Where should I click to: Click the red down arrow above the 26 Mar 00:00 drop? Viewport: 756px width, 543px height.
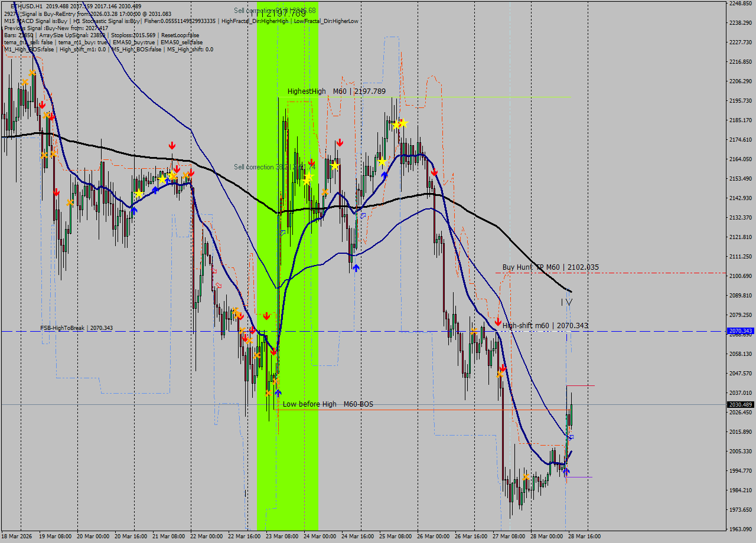coord(434,172)
